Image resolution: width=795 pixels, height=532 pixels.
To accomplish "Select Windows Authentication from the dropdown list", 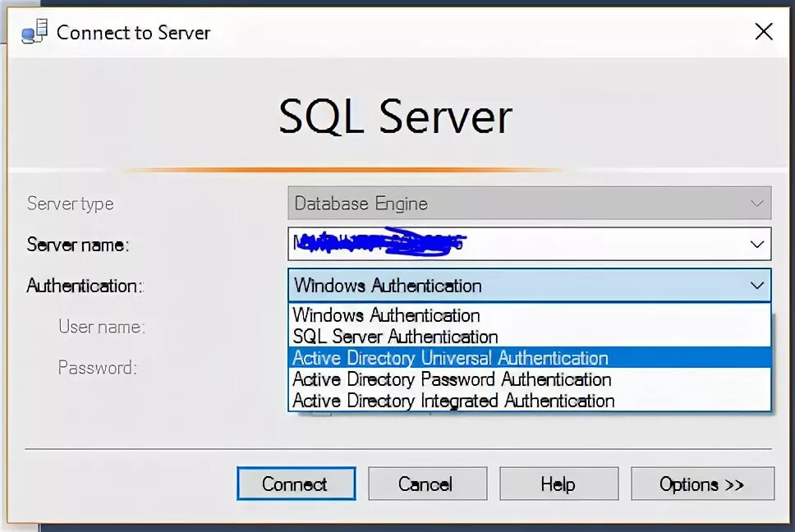I will click(x=530, y=315).
